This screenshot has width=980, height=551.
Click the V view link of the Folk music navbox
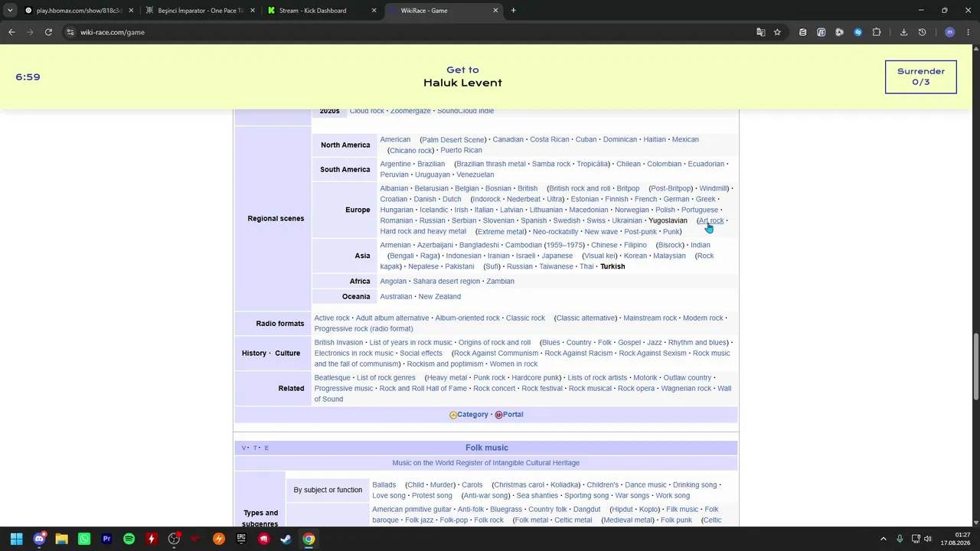pos(244,448)
